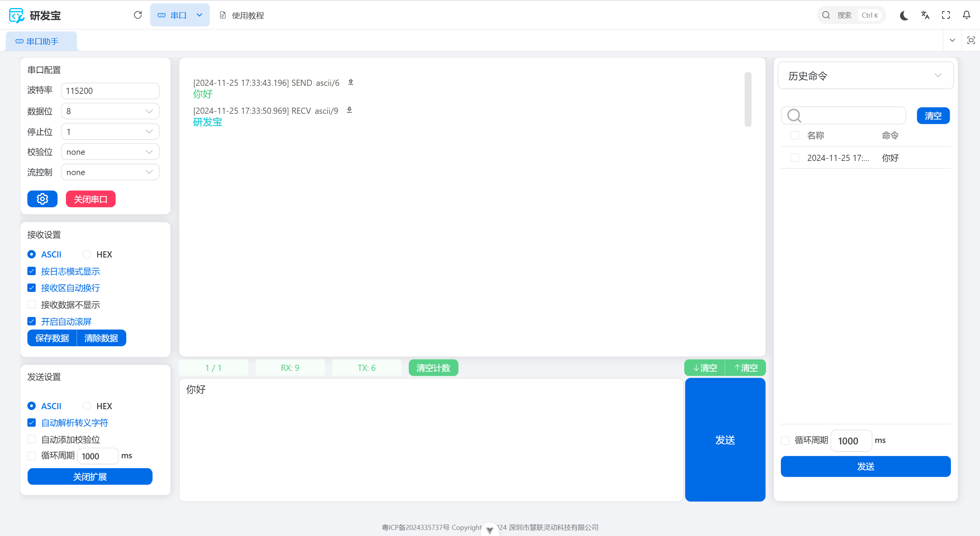
Task: Open serial port settings gear button
Action: 42,199
